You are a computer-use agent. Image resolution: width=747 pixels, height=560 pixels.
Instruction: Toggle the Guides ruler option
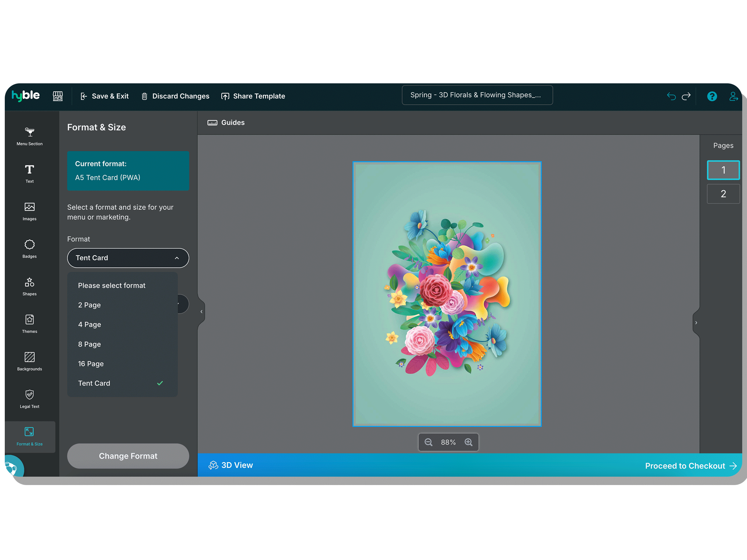226,122
